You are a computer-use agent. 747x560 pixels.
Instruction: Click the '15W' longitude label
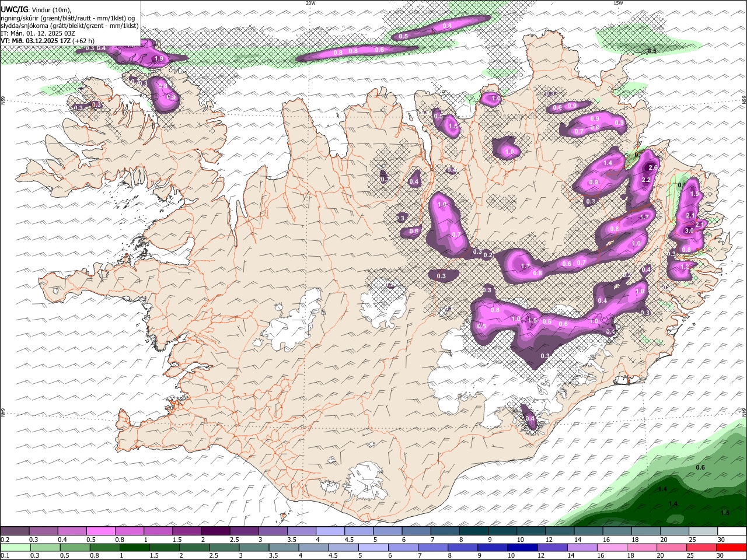(x=618, y=2)
